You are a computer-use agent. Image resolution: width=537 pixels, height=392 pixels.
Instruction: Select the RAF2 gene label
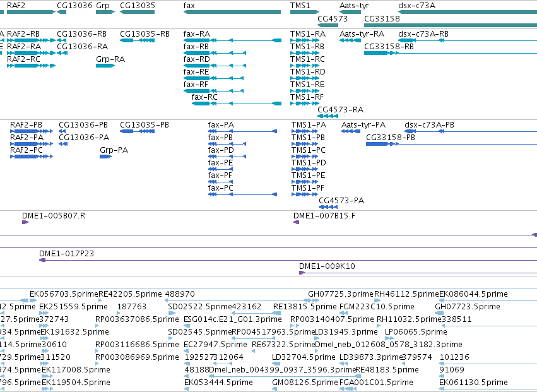coord(16,6)
